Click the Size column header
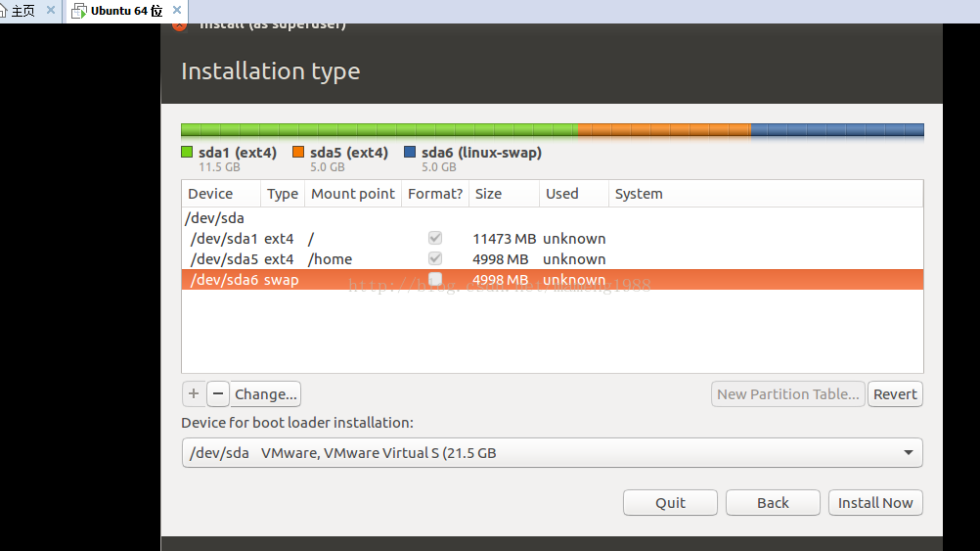The height and width of the screenshot is (551, 980). coord(504,194)
